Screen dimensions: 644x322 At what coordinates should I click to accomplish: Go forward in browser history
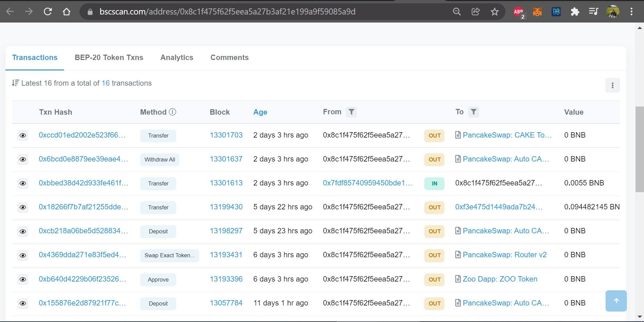coord(29,12)
